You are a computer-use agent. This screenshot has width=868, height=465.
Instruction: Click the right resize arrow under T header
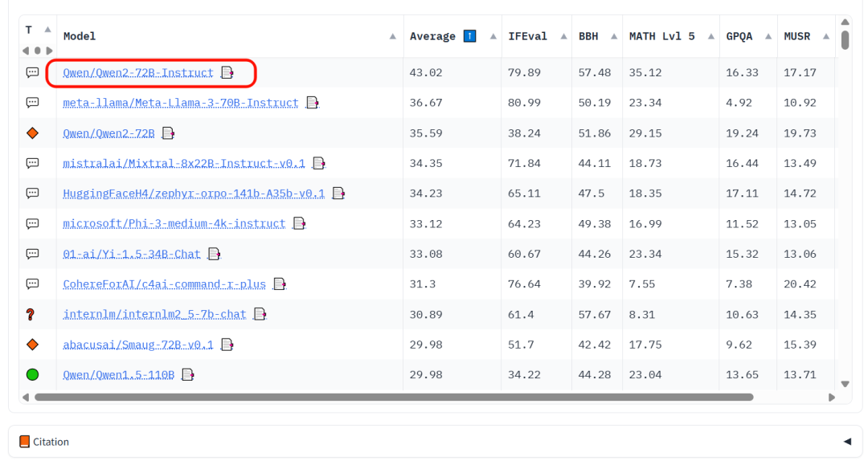click(49, 51)
